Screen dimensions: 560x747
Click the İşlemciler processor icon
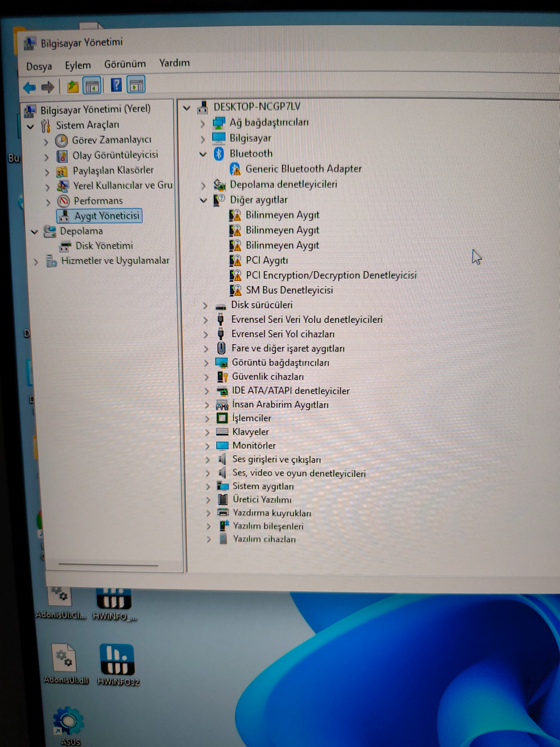[222, 418]
